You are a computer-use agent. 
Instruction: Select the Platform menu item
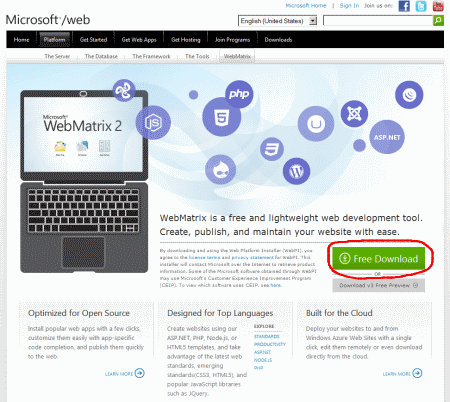55,40
